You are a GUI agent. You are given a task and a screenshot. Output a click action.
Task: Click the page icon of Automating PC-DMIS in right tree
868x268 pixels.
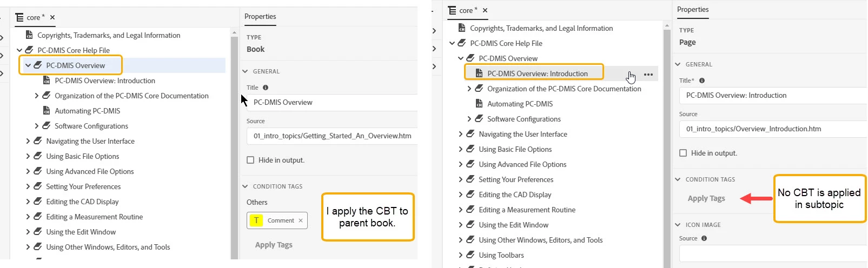tap(479, 104)
